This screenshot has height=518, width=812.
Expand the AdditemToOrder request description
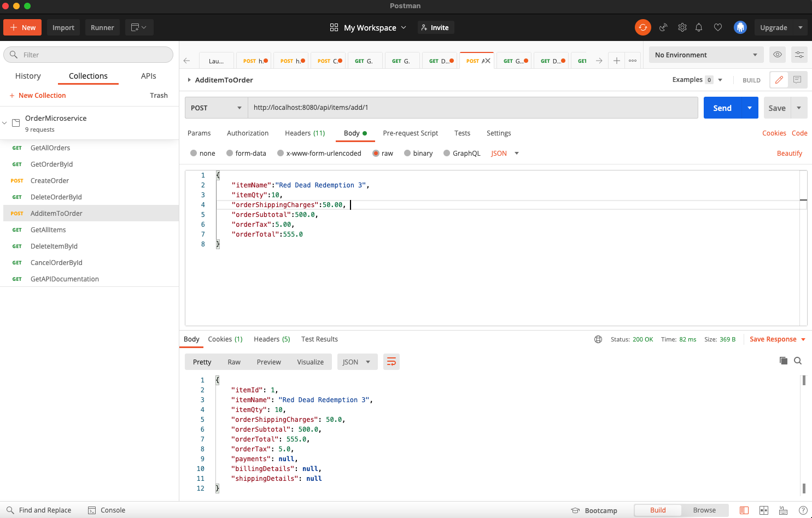coord(189,80)
